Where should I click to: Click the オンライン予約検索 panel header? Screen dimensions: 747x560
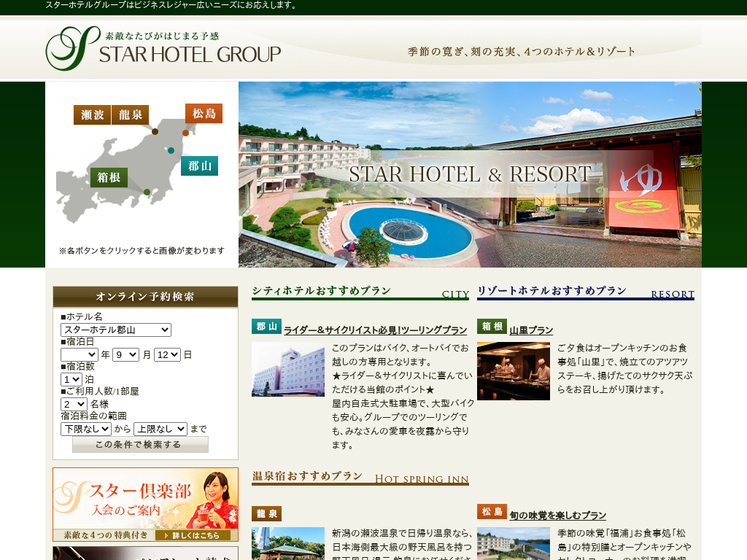pyautogui.click(x=145, y=297)
